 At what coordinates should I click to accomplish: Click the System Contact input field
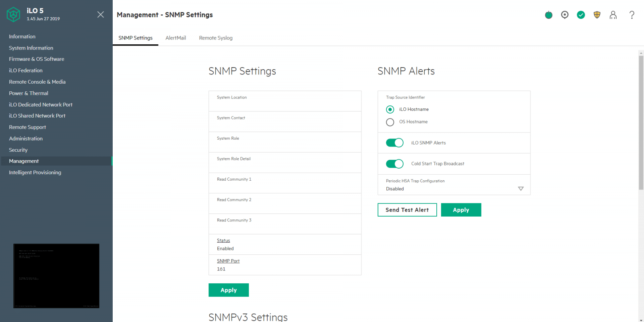click(285, 122)
